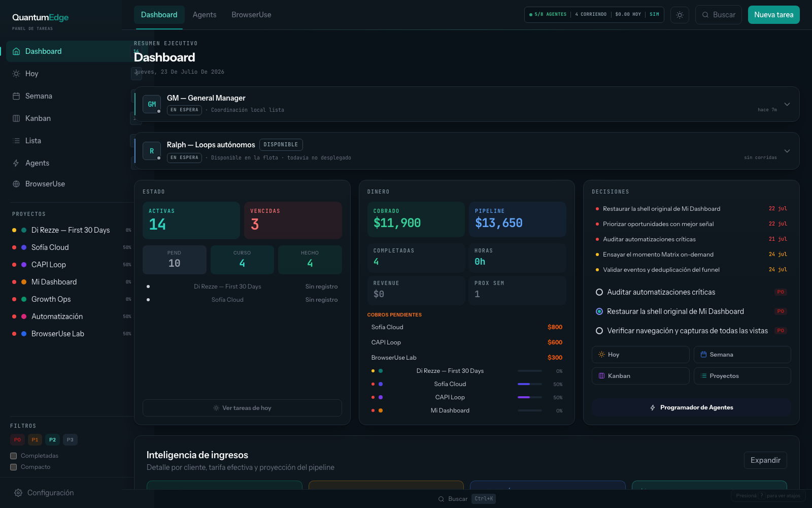This screenshot has height=508, width=812.
Task: Click the magnifier icon in bottom search bar
Action: click(441, 499)
